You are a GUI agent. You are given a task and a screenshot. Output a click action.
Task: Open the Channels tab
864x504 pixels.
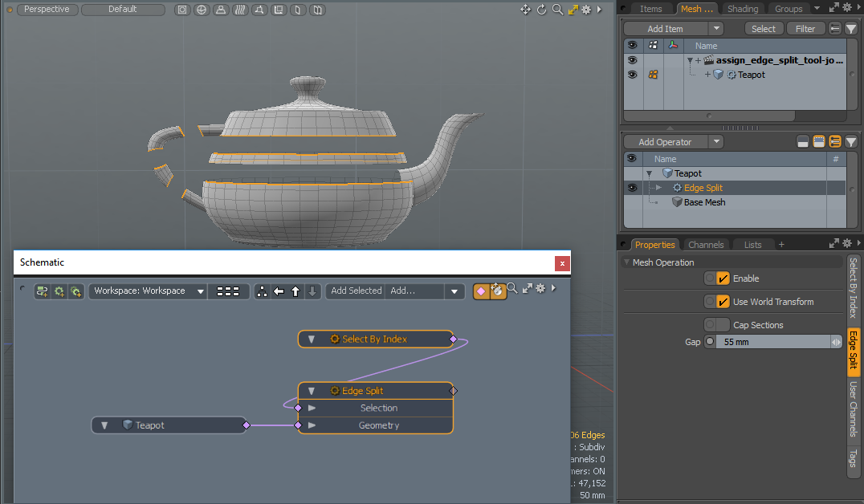point(706,245)
